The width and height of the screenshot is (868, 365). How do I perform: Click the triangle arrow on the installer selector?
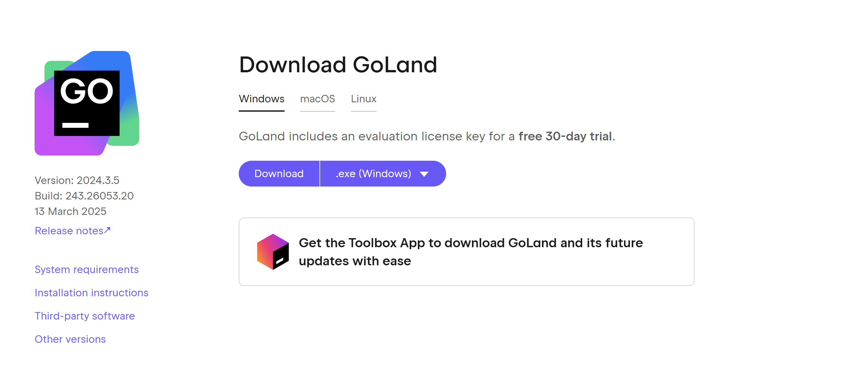click(424, 174)
